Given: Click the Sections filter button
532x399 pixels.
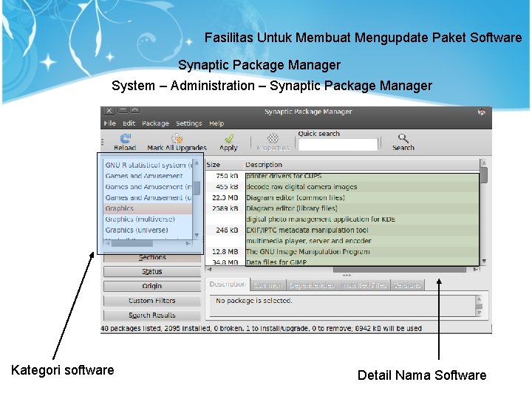Looking at the screenshot, I should 152,258.
